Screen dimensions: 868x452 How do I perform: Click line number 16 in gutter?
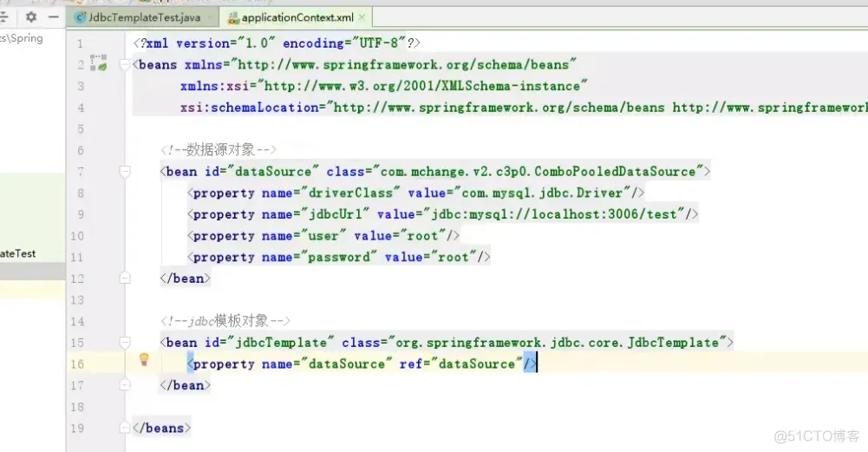pyautogui.click(x=77, y=364)
